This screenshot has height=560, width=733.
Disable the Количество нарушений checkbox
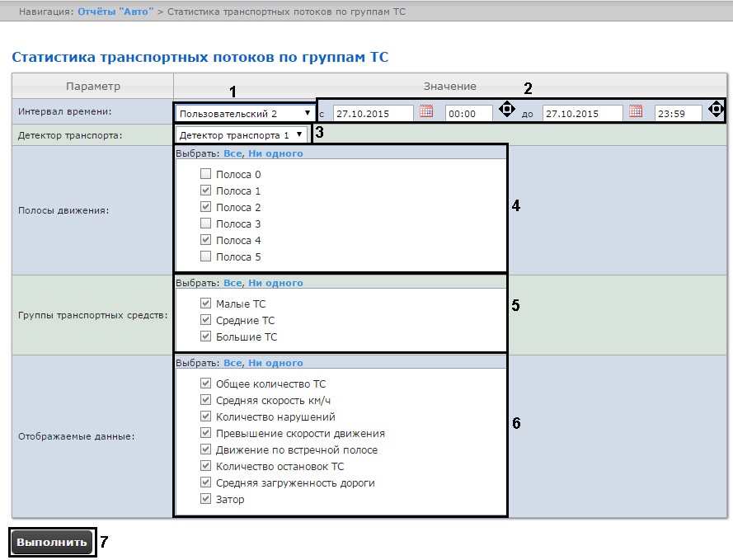pyautogui.click(x=206, y=417)
